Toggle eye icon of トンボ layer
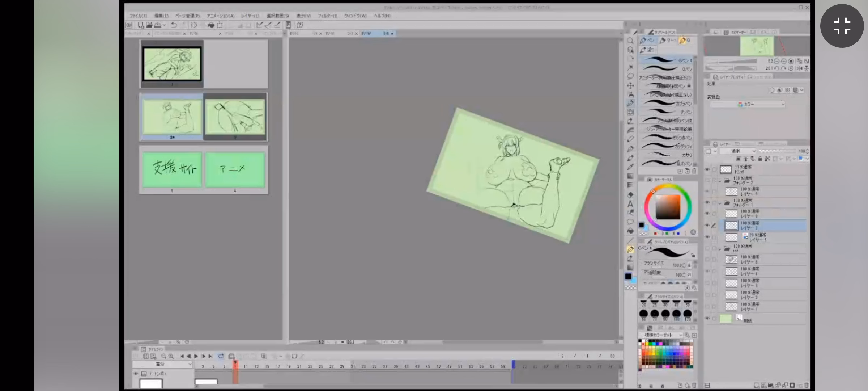Screen dimensions: 868x391 (x=707, y=169)
